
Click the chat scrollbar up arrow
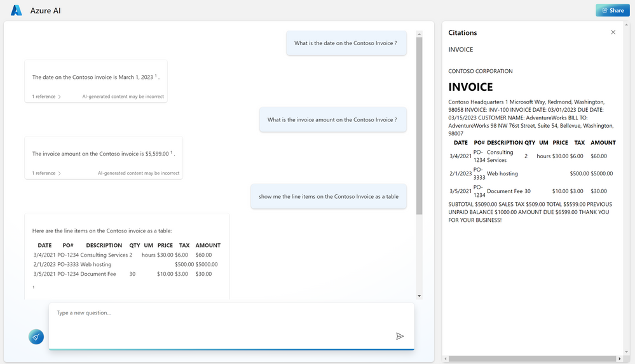(x=419, y=34)
